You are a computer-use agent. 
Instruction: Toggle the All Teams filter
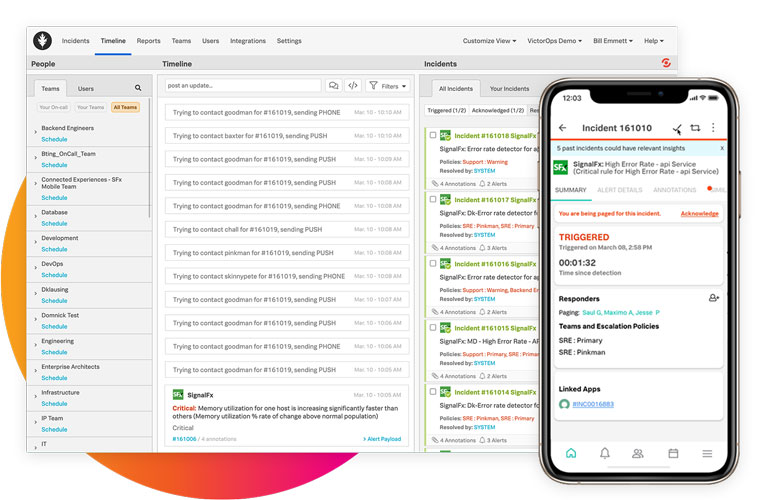pos(126,107)
